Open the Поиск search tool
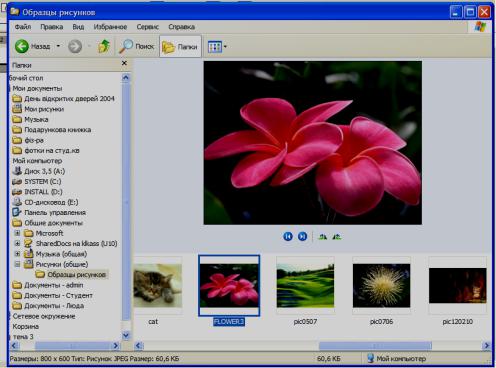 [x=137, y=47]
